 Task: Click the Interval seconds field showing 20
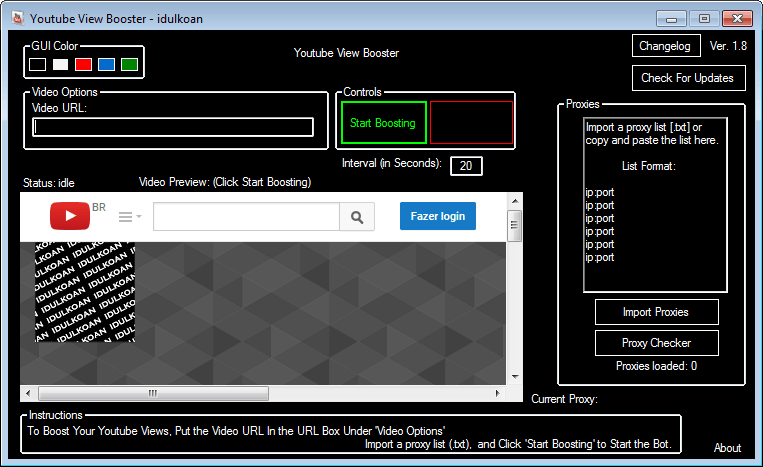(466, 166)
